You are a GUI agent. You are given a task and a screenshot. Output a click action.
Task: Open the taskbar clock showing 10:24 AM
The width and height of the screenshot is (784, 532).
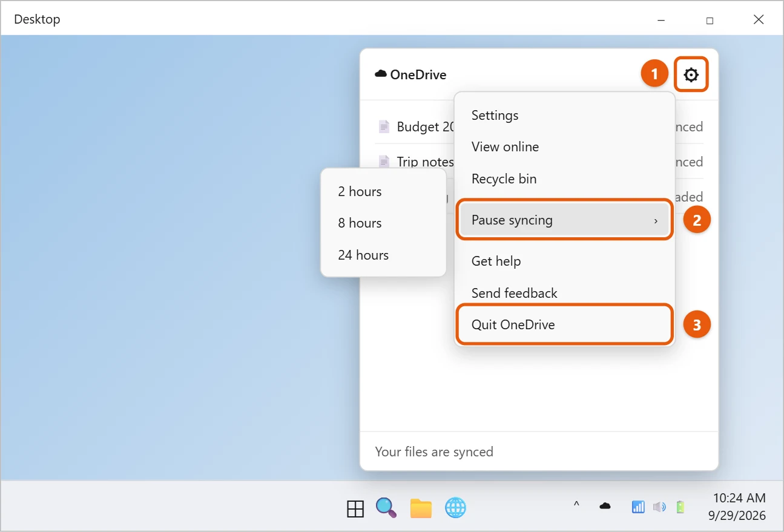coord(739,507)
